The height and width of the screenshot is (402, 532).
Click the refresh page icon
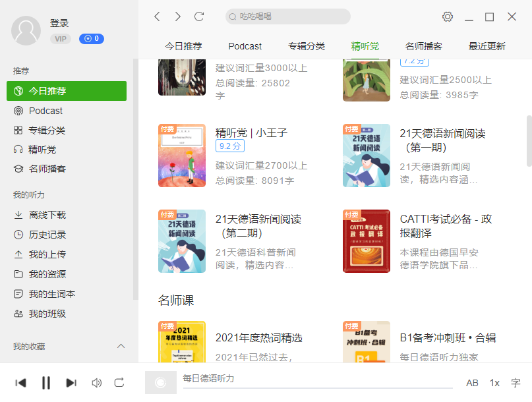199,16
